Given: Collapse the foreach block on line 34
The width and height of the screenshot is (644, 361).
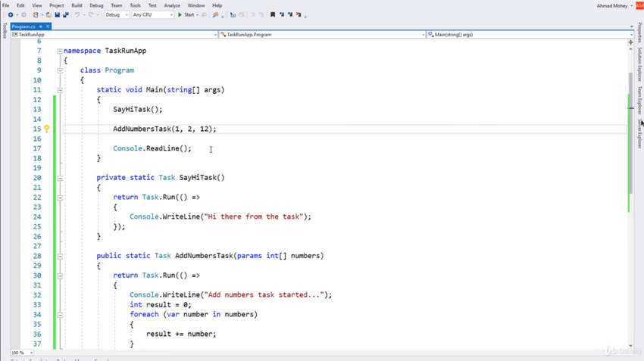Looking at the screenshot, I should (60, 315).
